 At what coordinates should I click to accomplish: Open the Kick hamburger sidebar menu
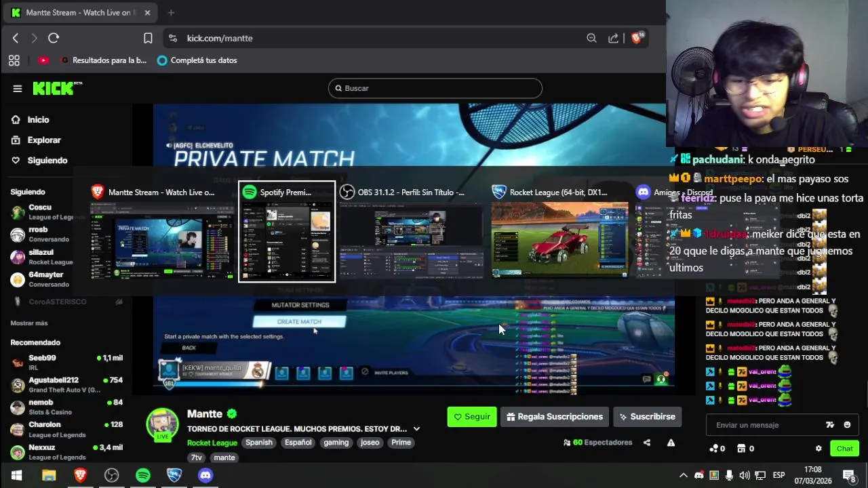click(x=18, y=88)
